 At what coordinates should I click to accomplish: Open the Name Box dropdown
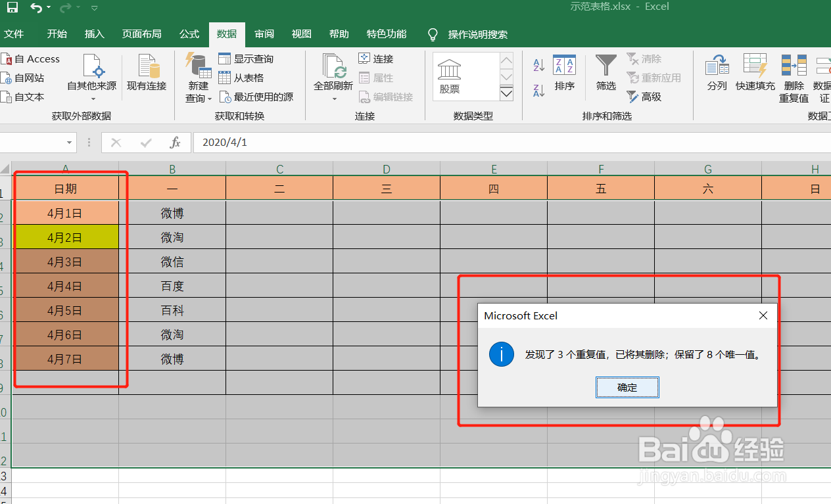[x=68, y=142]
